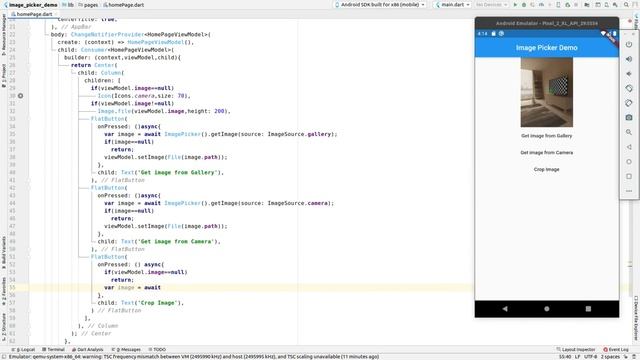Click the Android Emulator window title bar
The height and width of the screenshot is (360, 640).
pos(547,23)
